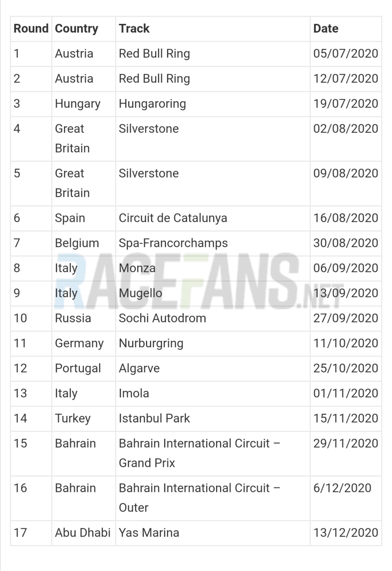
Task: Click the Nurburgring track cell
Action: [x=213, y=343]
